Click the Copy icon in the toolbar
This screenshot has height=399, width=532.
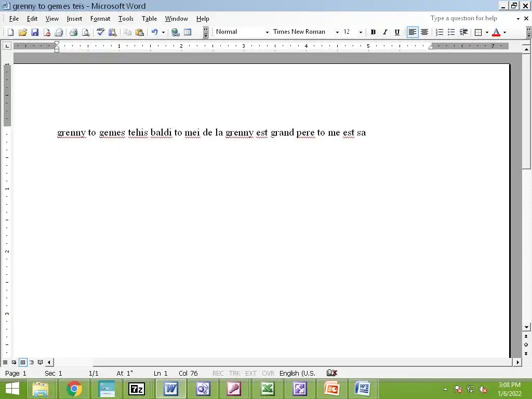pyautogui.click(x=127, y=32)
